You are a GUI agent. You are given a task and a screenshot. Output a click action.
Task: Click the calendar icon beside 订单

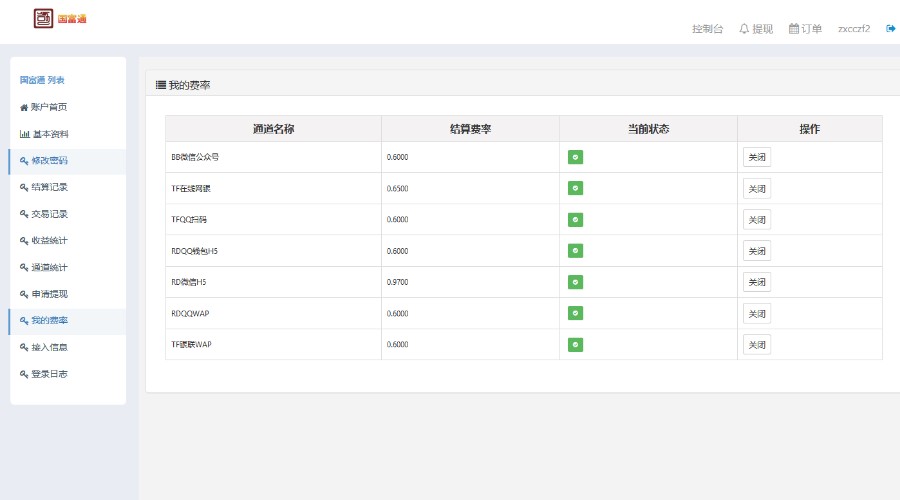[x=794, y=29]
